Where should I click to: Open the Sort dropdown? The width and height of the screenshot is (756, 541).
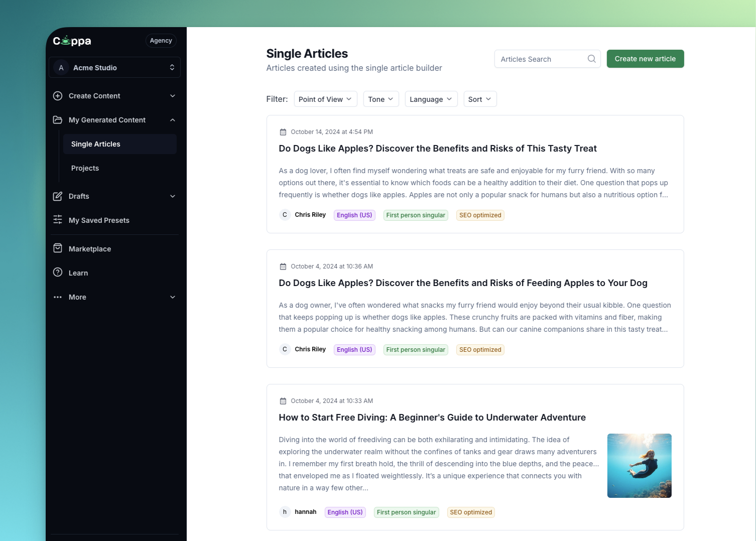(479, 99)
